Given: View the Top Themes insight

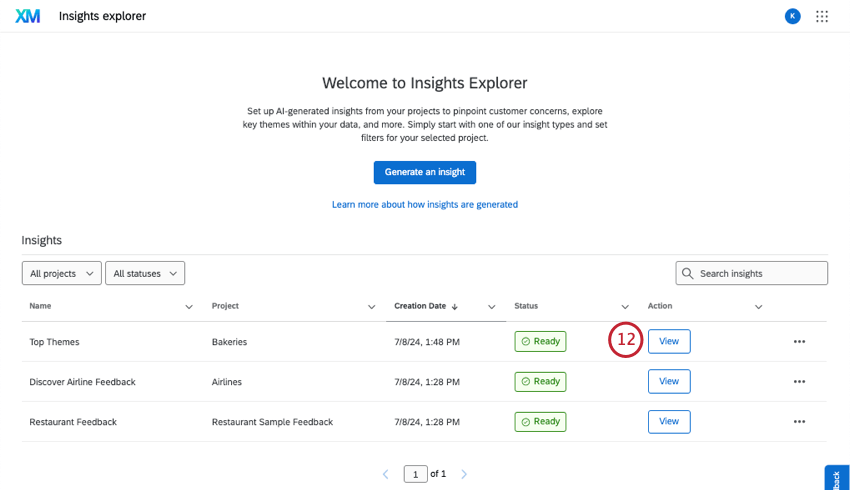Looking at the screenshot, I should click(x=669, y=342).
